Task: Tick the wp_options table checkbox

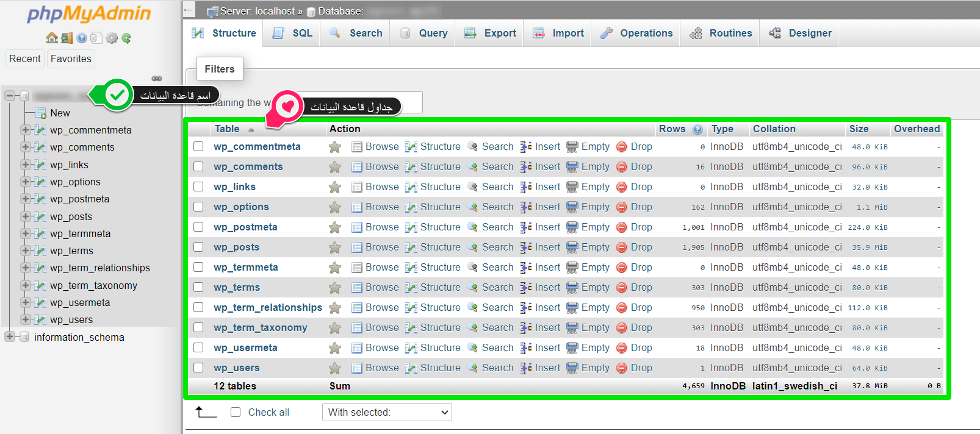Action: (198, 207)
